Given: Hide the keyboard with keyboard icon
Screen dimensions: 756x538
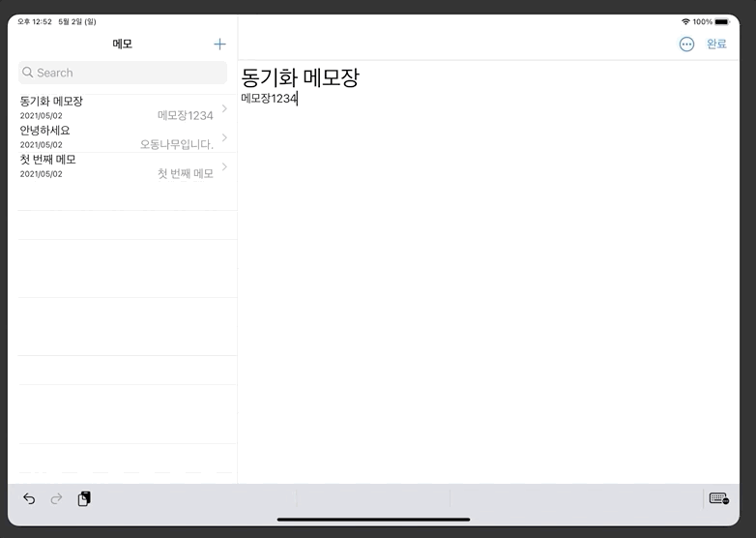Looking at the screenshot, I should (719, 498).
